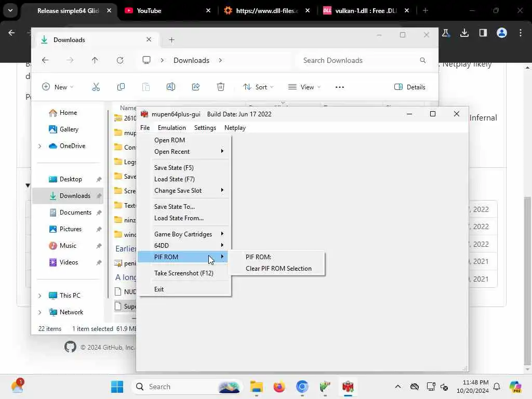Click the taskbar Search box

(x=187, y=387)
